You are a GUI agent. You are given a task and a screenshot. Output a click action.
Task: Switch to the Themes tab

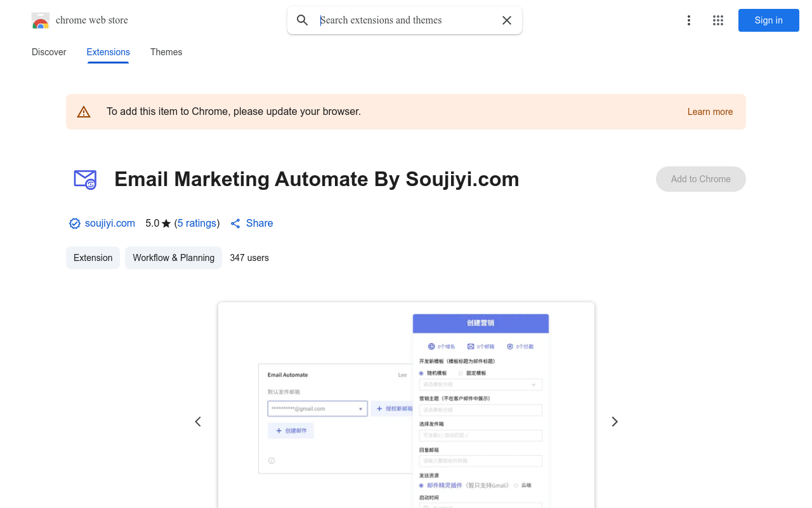point(166,52)
